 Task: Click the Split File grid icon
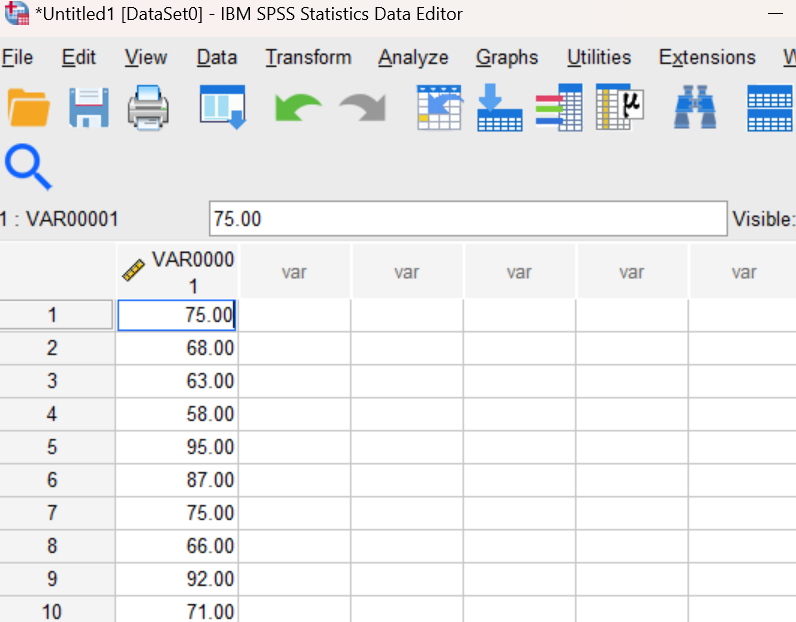(770, 108)
